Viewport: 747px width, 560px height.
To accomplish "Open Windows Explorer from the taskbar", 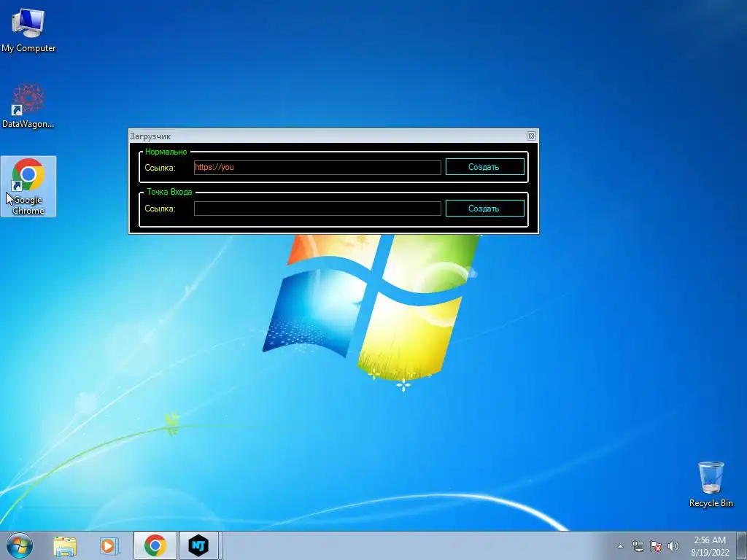I will tap(65, 546).
